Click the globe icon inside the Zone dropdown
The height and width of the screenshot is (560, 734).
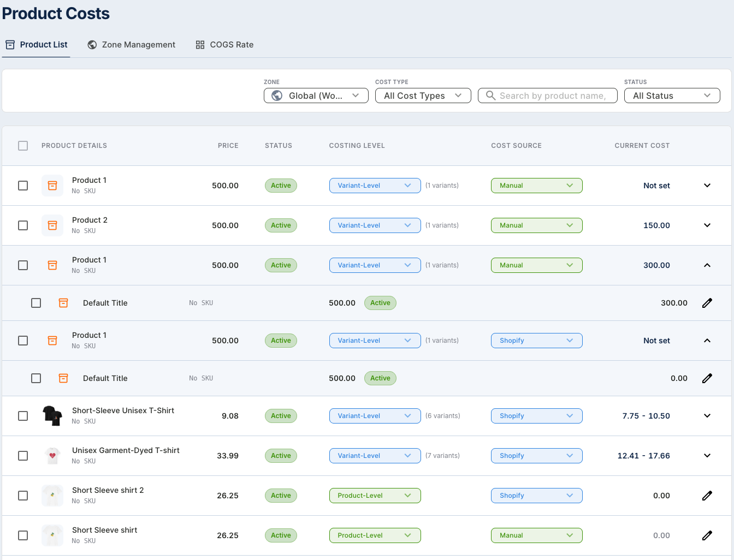[277, 96]
